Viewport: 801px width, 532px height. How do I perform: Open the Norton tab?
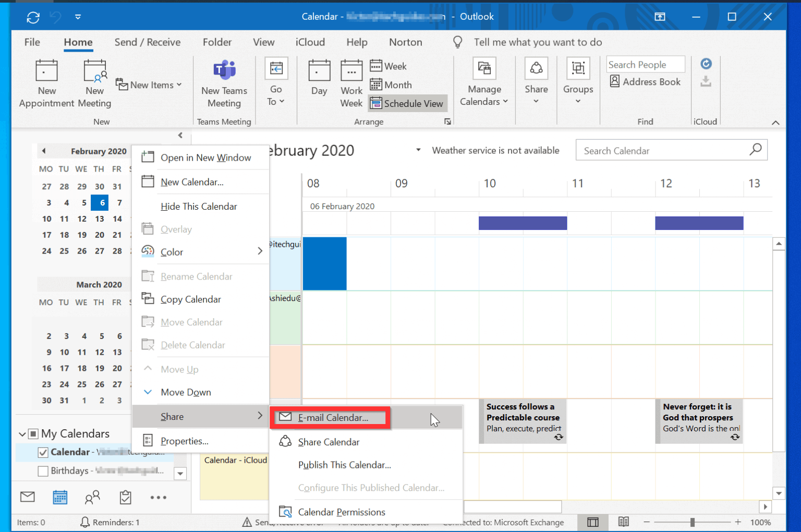[406, 42]
